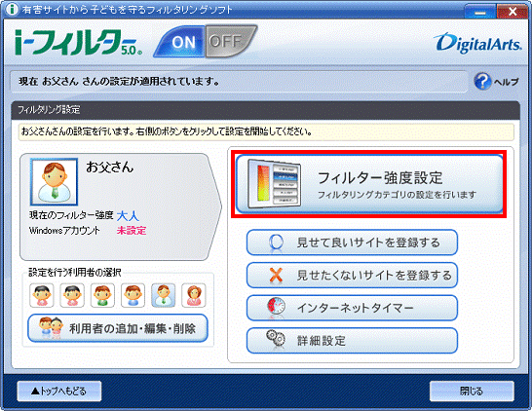Select the father avatar with tie in row
The width and height of the screenshot is (532, 411).
(x=163, y=295)
